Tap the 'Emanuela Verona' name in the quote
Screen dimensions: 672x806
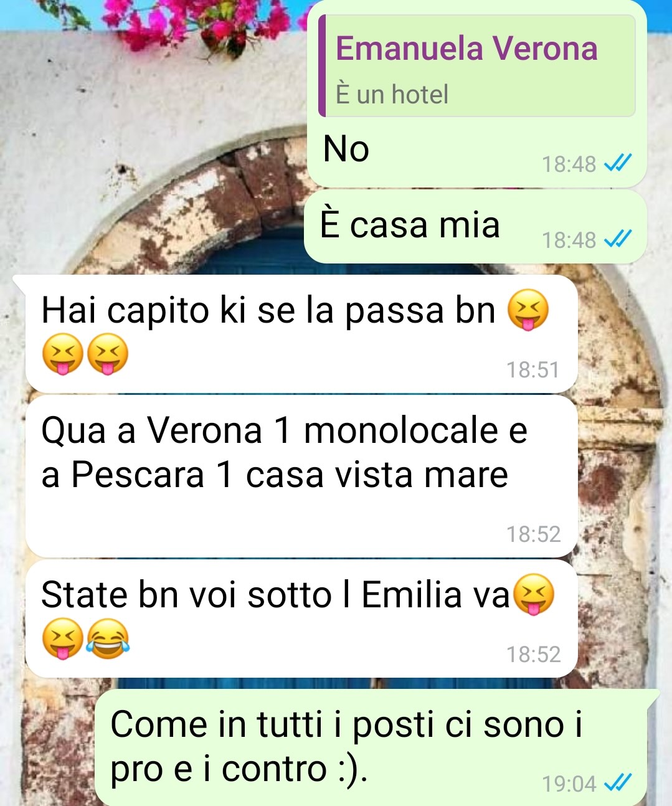point(466,49)
